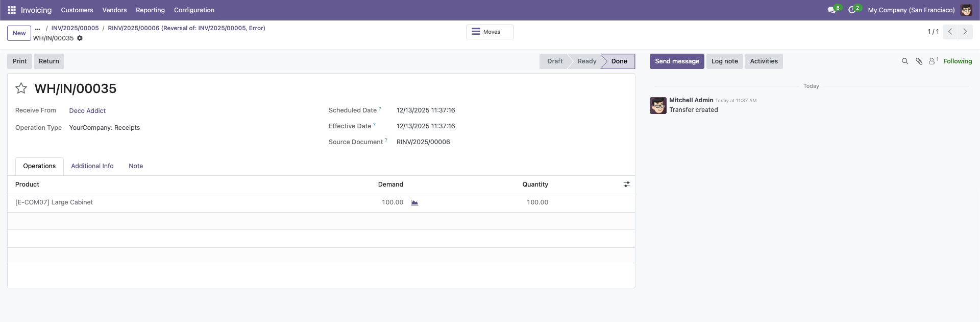Click the Return button

49,61
